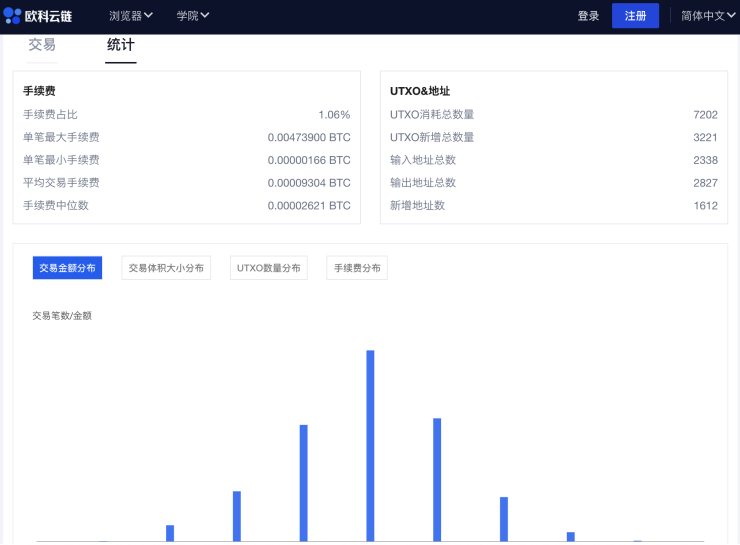Click the 新增地址数 value 1612
The height and width of the screenshot is (545, 740).
click(706, 205)
